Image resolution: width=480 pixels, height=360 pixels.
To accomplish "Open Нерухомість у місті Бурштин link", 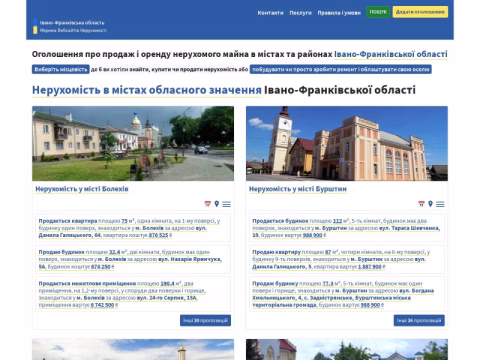I will 298,189.
